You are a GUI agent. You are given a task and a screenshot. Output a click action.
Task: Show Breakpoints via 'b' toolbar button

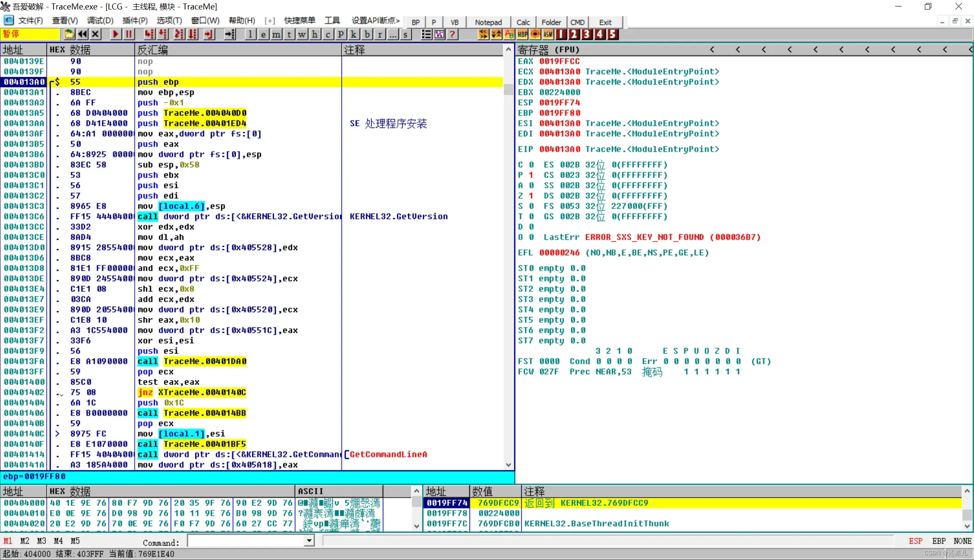[367, 34]
